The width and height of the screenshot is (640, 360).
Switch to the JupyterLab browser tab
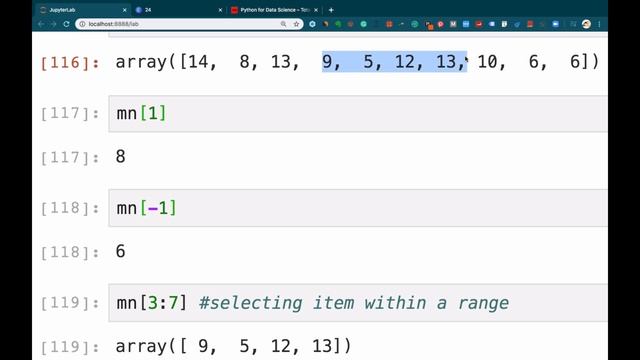(82, 10)
